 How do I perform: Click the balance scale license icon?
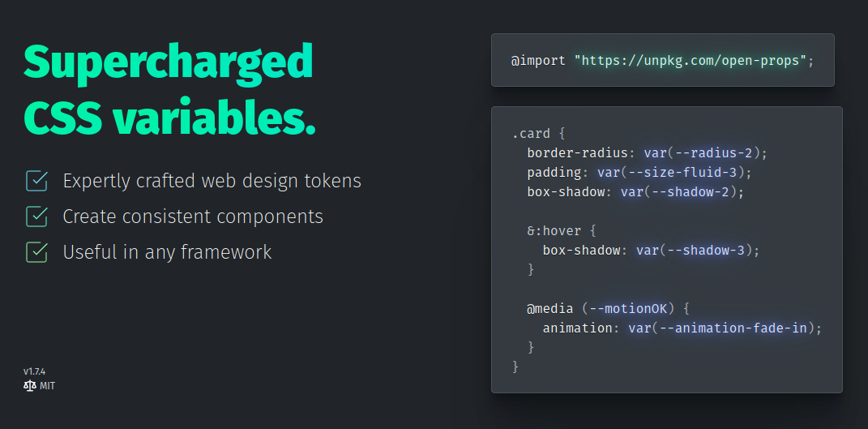(x=29, y=386)
